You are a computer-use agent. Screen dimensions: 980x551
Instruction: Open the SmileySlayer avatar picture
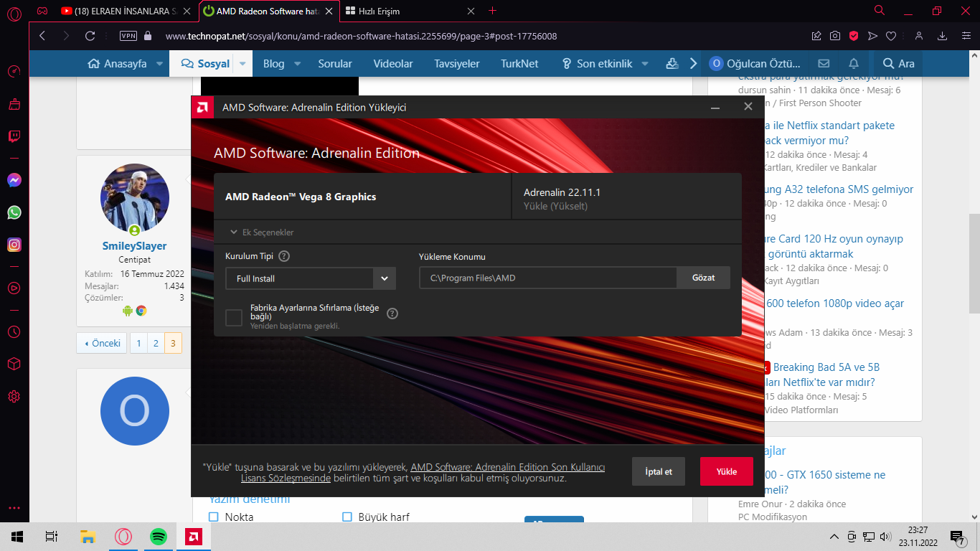pos(135,198)
